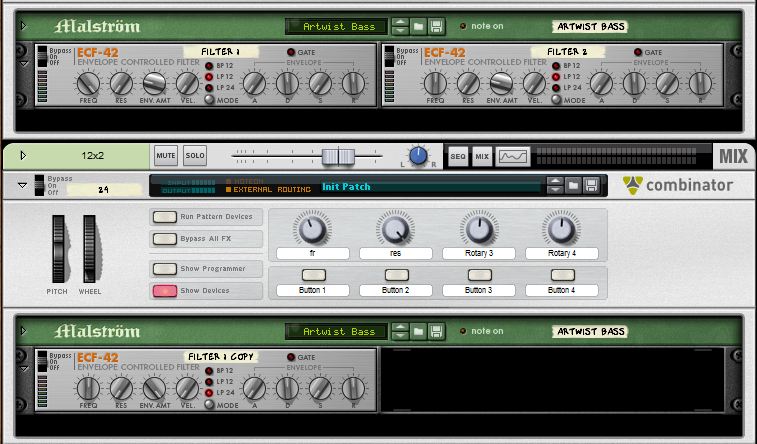Click the Combinator PITCH wheel
Image resolution: width=757 pixels, height=444 pixels.
pyautogui.click(x=58, y=249)
